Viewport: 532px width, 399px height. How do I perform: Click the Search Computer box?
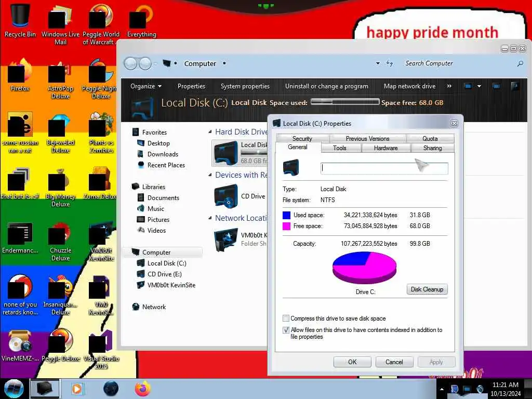click(x=459, y=63)
